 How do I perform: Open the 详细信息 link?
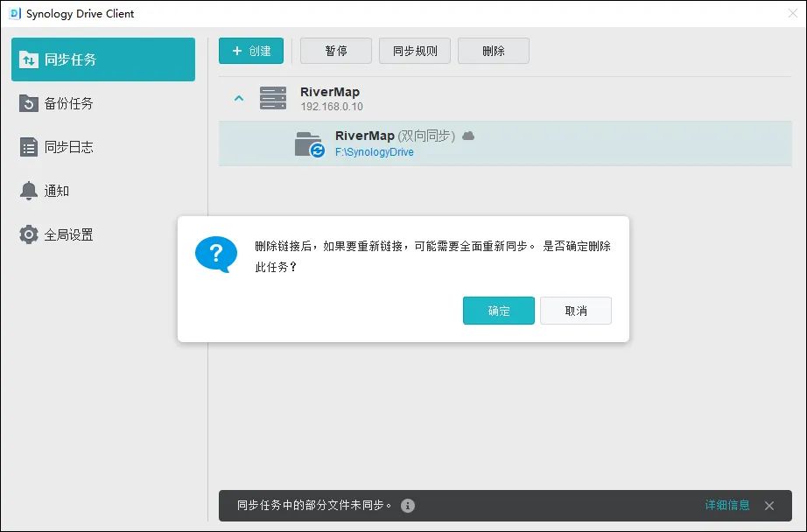tap(727, 506)
